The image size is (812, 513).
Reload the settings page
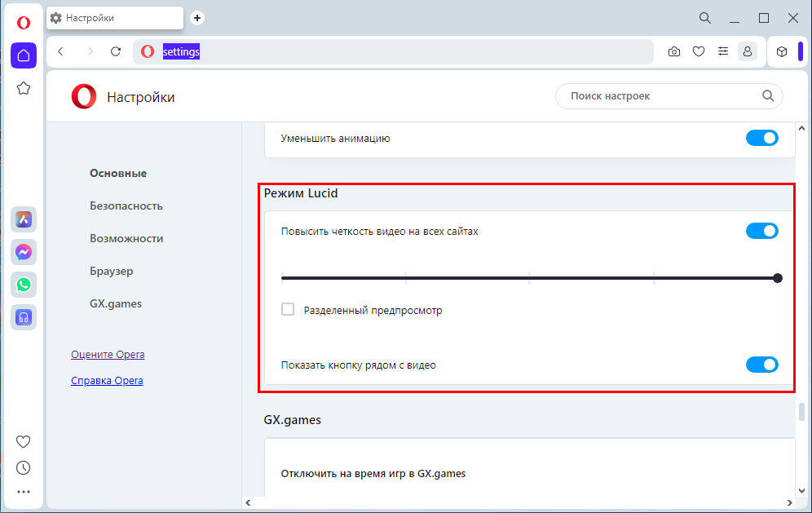(x=116, y=51)
